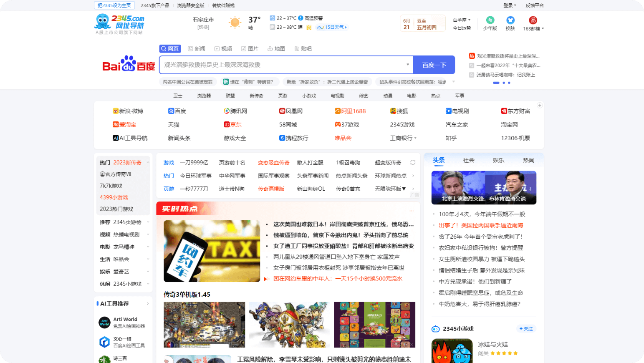This screenshot has width=644, height=363.
Task: Open the 6月21 calendar date widget
Action: point(422,23)
